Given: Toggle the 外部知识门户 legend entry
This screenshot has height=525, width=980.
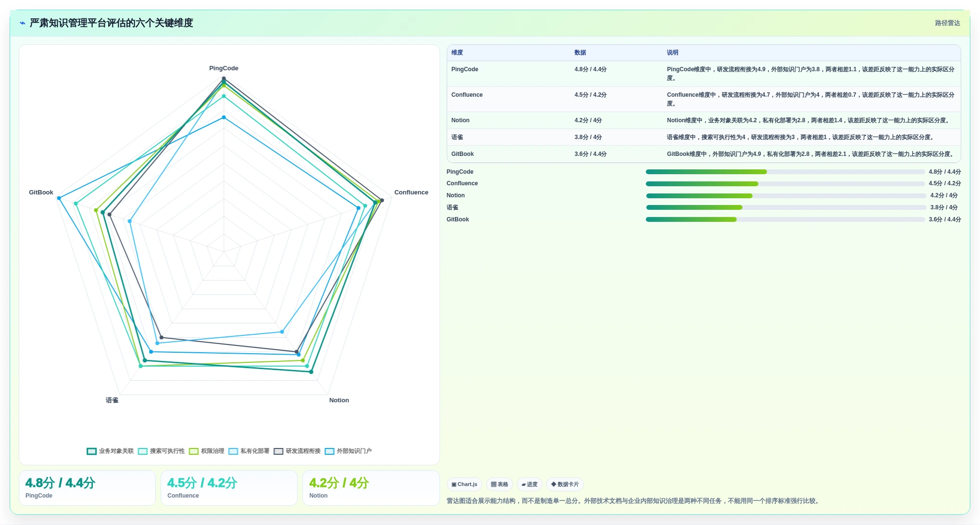Looking at the screenshot, I should pyautogui.click(x=348, y=451).
